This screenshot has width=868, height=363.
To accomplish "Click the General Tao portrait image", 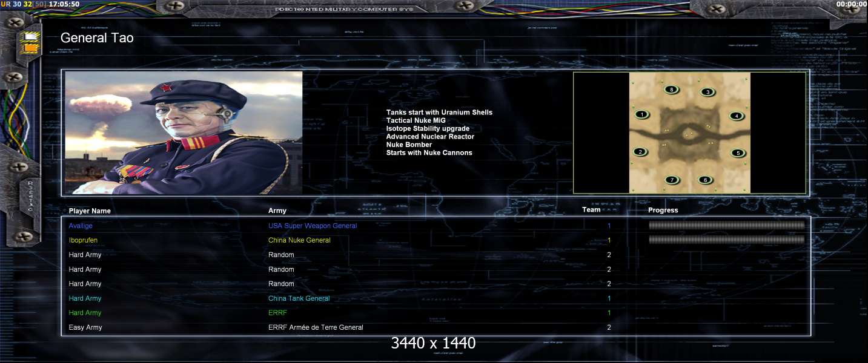I will [184, 132].
